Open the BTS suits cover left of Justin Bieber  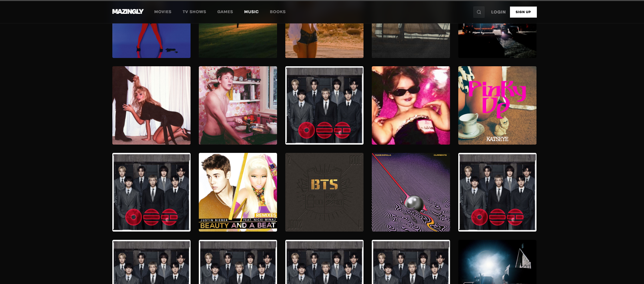151,192
